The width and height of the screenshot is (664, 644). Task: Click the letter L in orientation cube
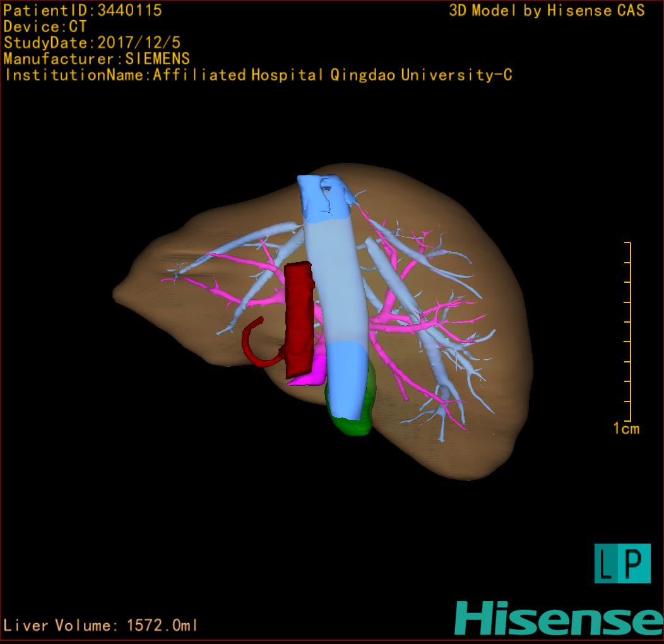point(607,564)
